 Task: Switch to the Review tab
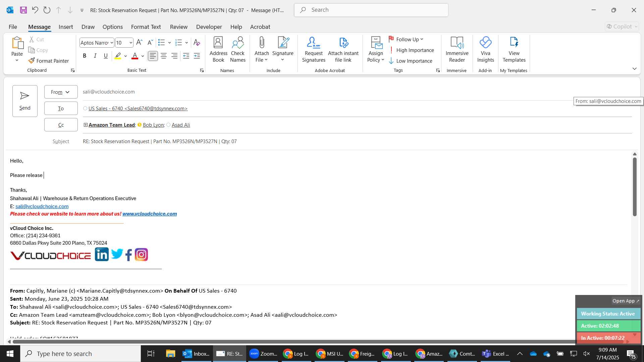click(x=178, y=27)
